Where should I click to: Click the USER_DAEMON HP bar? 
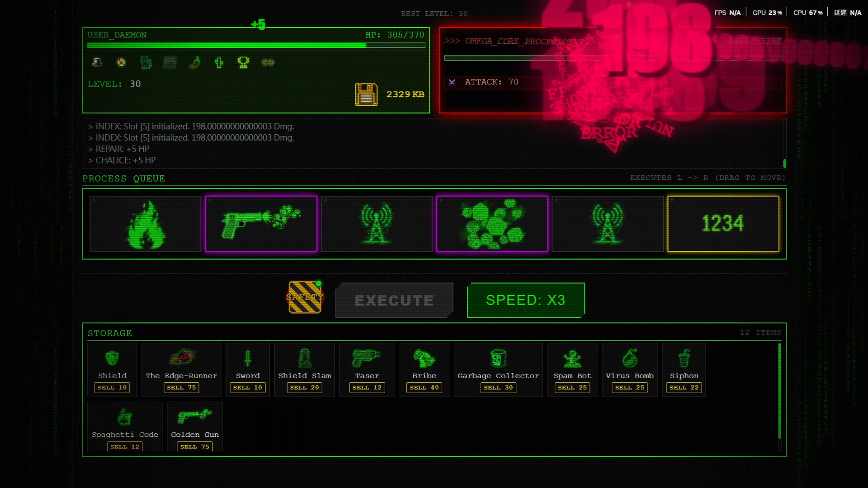[x=255, y=45]
